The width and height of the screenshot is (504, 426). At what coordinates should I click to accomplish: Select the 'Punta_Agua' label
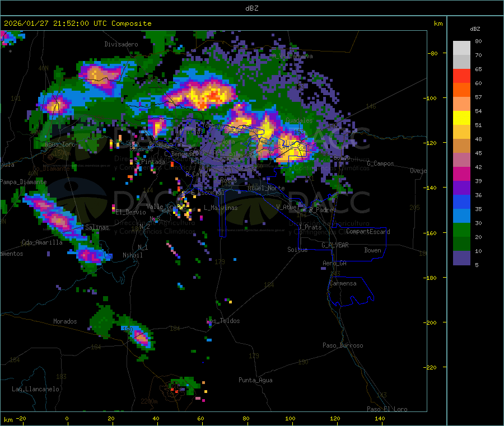coord(255,380)
